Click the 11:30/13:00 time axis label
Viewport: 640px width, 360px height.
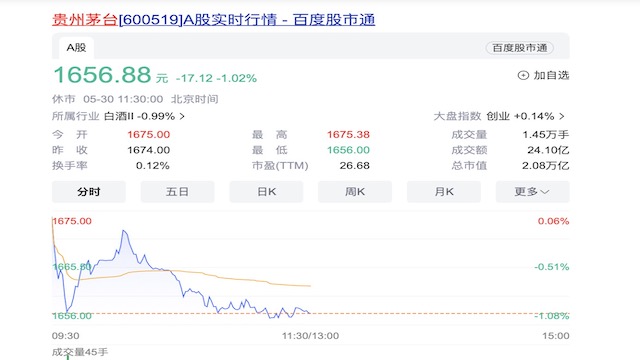pyautogui.click(x=310, y=336)
